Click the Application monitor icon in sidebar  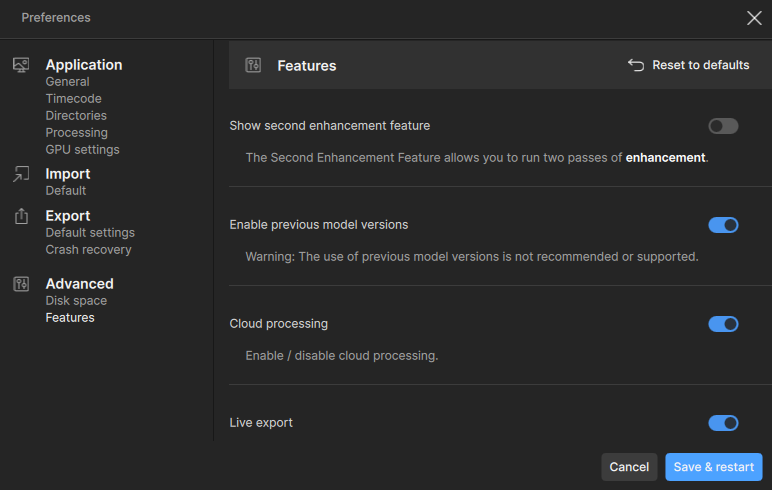tap(21, 65)
